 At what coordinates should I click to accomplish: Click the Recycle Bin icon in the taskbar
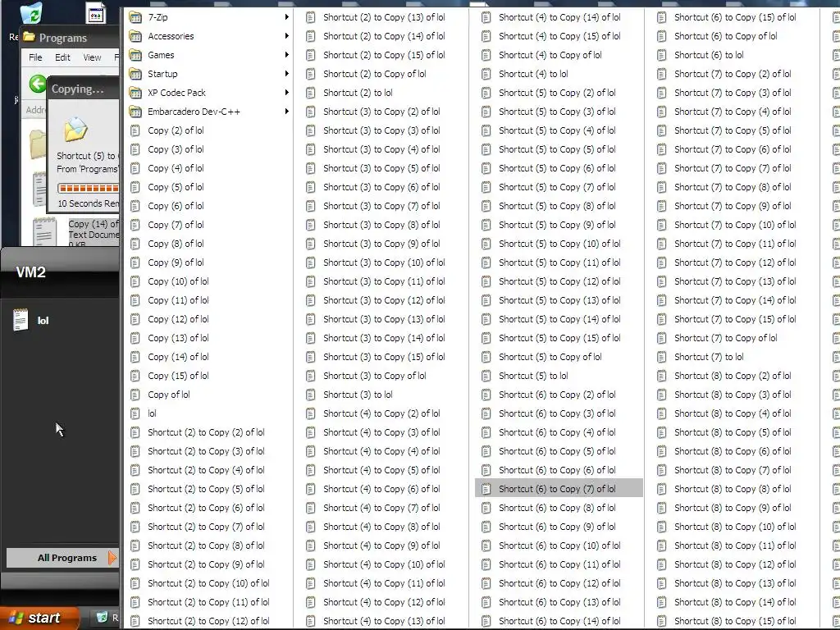[x=102, y=617]
